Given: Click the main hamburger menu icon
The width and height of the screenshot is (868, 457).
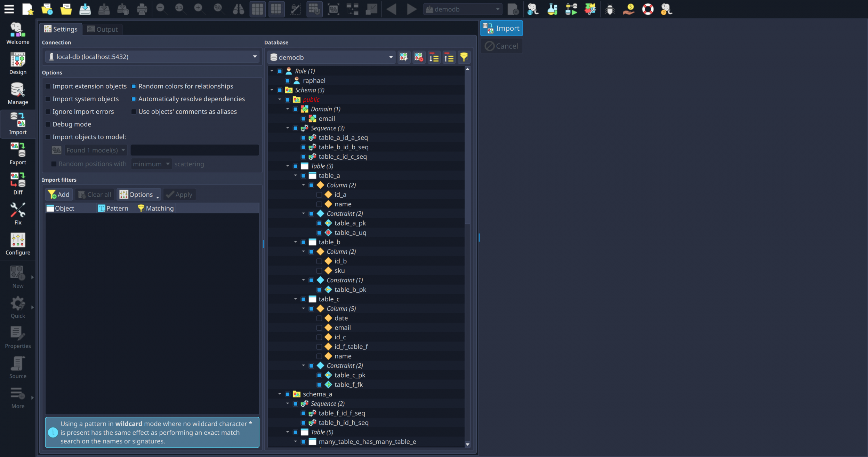Looking at the screenshot, I should [9, 9].
